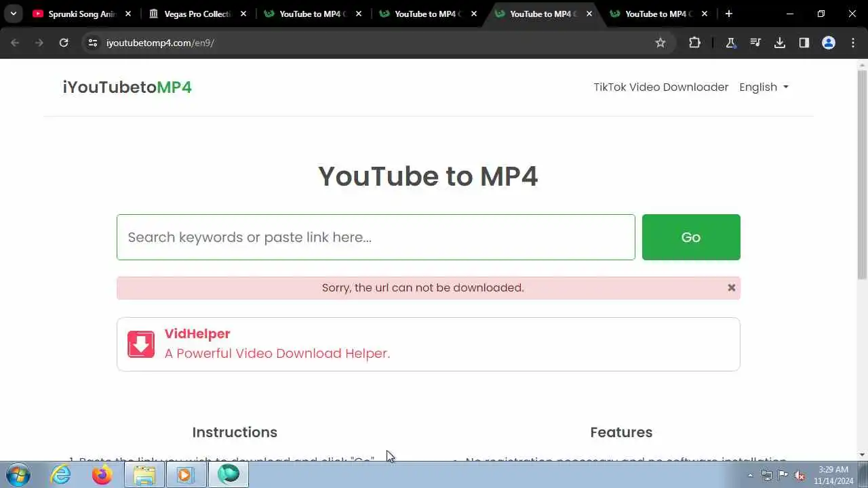868x488 pixels.
Task: Open the TikTok Video Downloader link
Action: point(661,87)
